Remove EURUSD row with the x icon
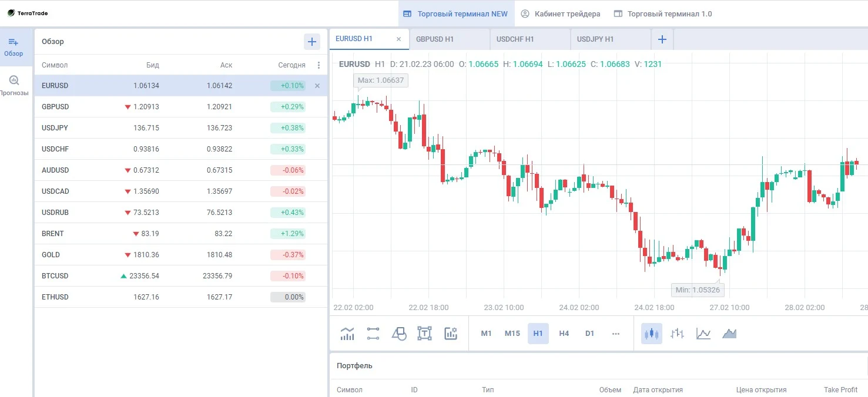Image resolution: width=868 pixels, height=397 pixels. point(317,86)
